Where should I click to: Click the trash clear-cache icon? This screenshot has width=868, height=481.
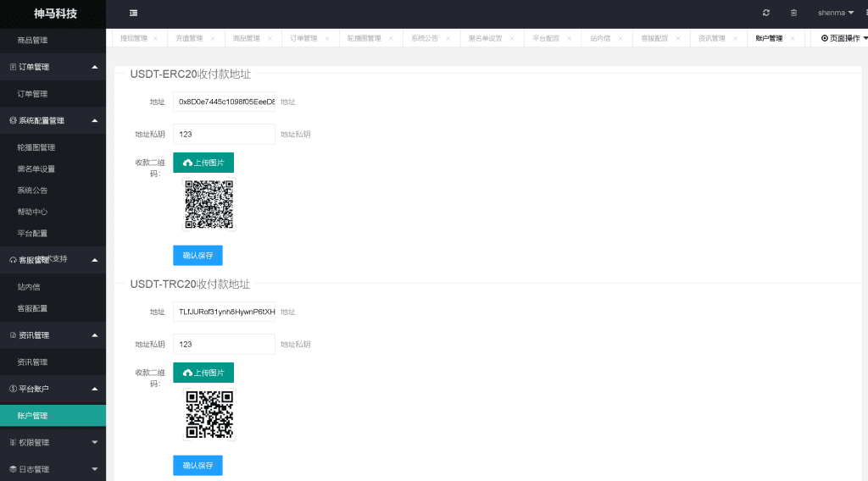(793, 13)
